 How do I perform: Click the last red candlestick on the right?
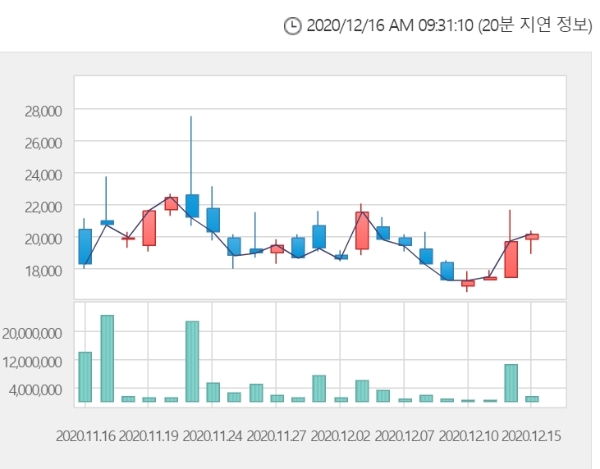(532, 236)
